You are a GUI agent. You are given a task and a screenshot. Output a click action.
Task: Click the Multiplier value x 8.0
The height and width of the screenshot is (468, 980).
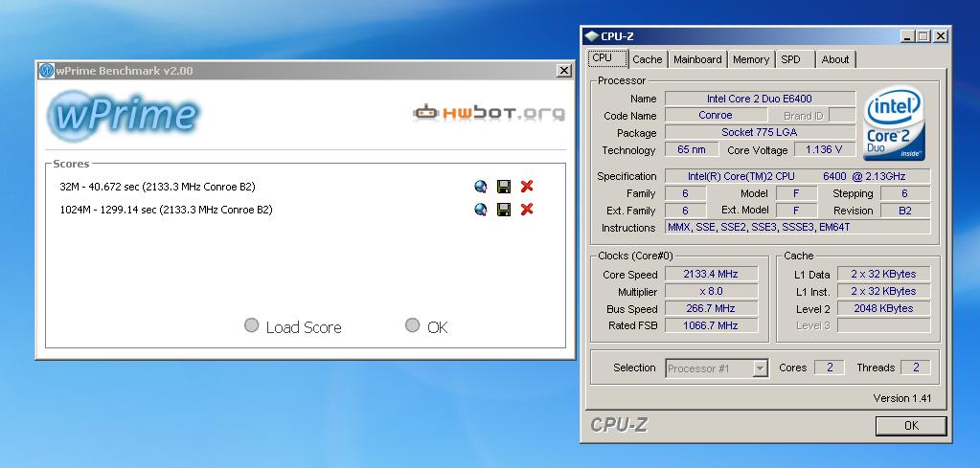711,291
